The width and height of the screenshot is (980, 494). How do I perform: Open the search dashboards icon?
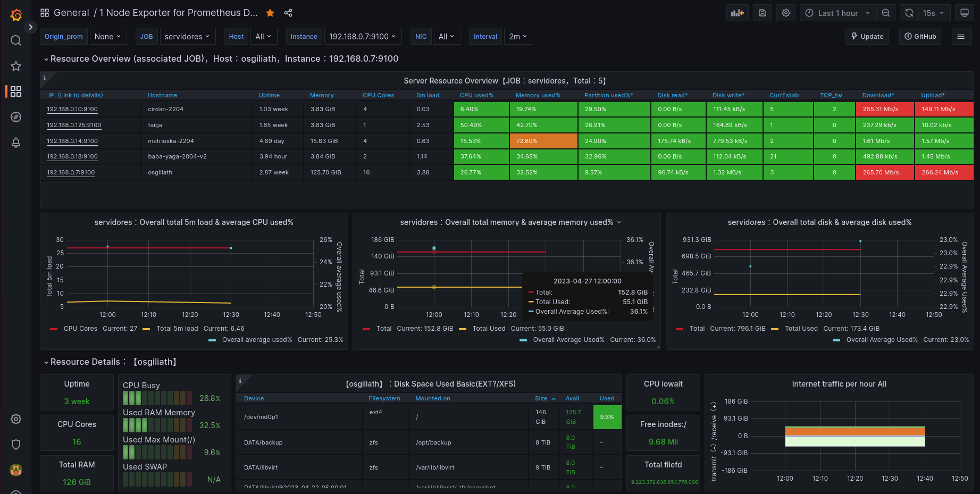click(x=16, y=40)
